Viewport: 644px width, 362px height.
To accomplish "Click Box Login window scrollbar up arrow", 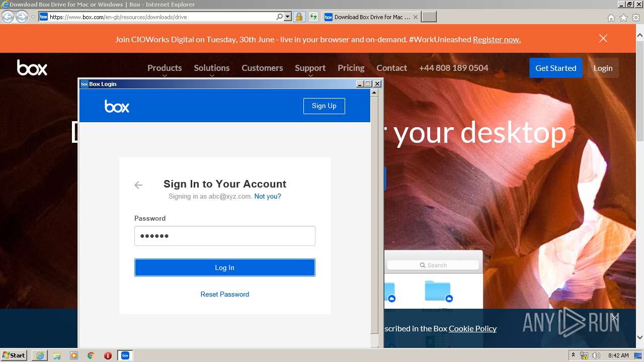I will [x=374, y=93].
